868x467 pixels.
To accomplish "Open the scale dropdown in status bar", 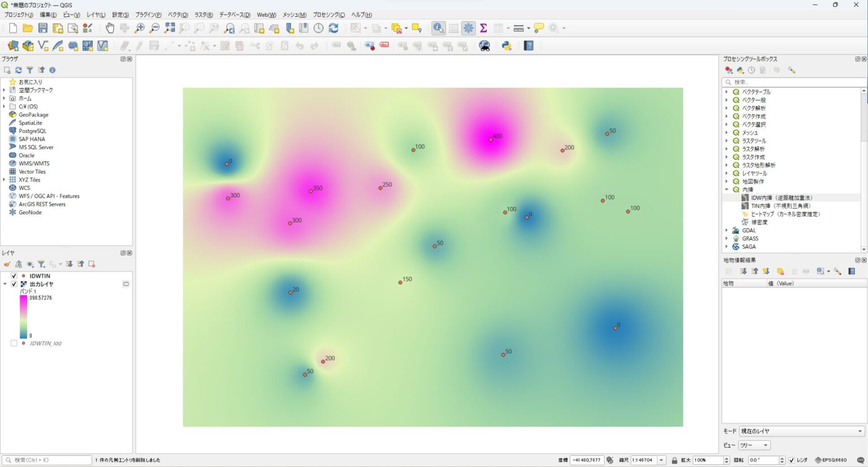I will (661, 460).
